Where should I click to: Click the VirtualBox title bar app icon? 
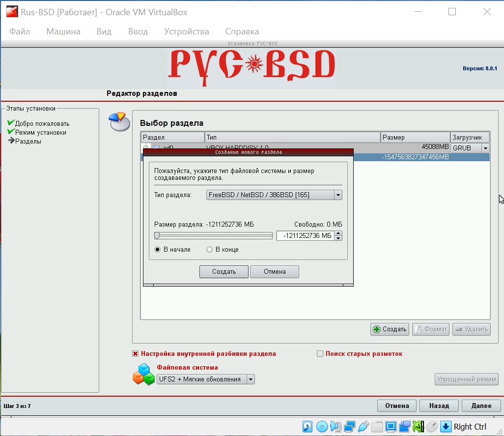point(12,12)
